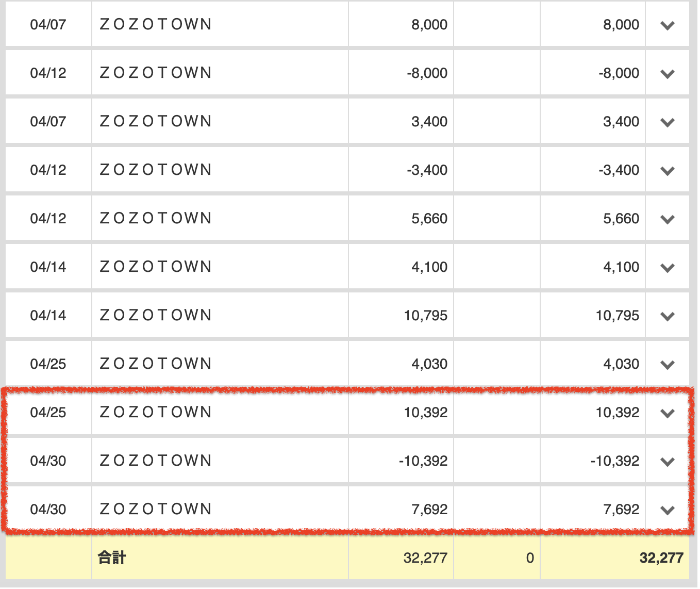700x589 pixels.
Task: Select ZOZOTOWN in the -8,000 row
Action: coord(155,73)
